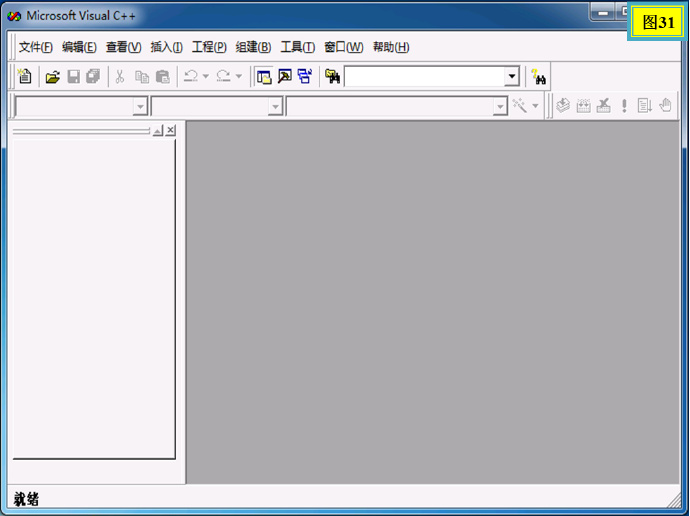Open the 查看(V) menu
This screenshot has height=516, width=690.
pos(124,47)
